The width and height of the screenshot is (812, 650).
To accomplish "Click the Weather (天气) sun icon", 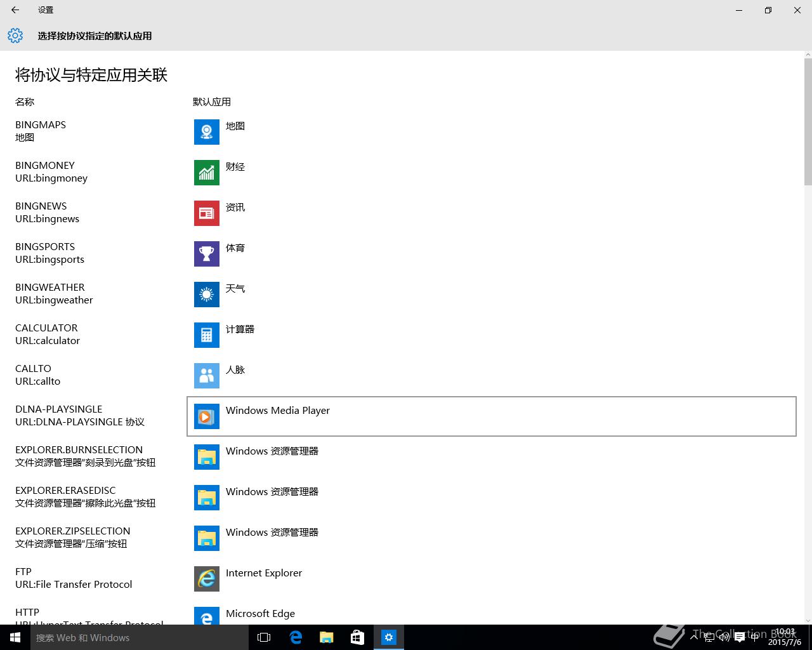I will coord(207,295).
